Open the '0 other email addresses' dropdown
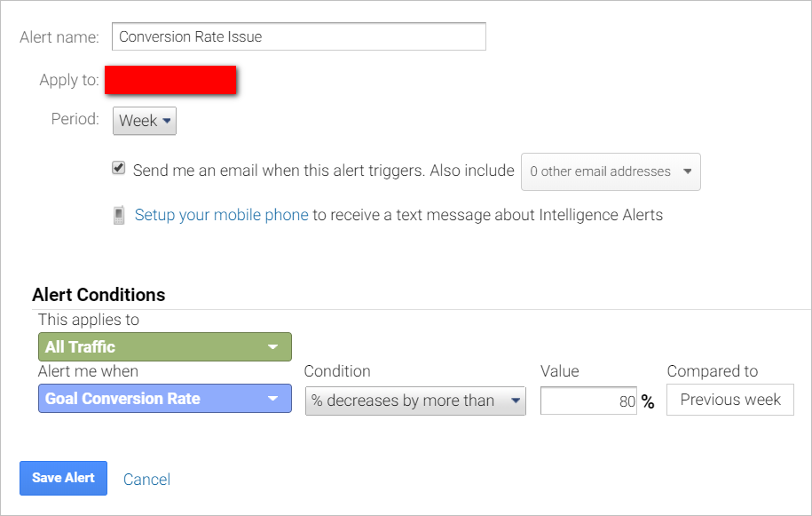 click(x=611, y=171)
